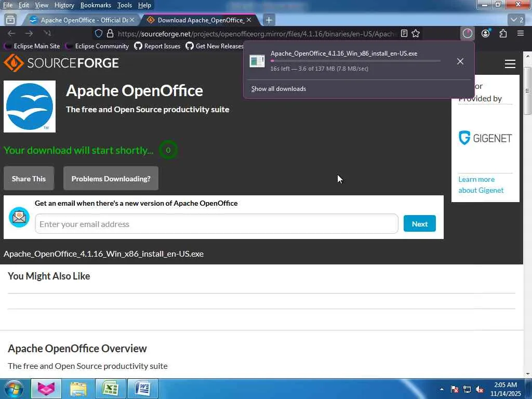Image resolution: width=532 pixels, height=399 pixels.
Task: Stop loading with the stop/reload button
Action: tap(47, 33)
